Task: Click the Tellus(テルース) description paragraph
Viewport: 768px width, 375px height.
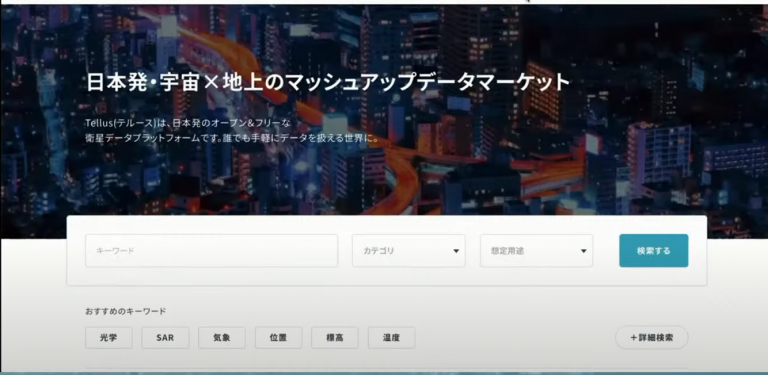Action: [233, 131]
